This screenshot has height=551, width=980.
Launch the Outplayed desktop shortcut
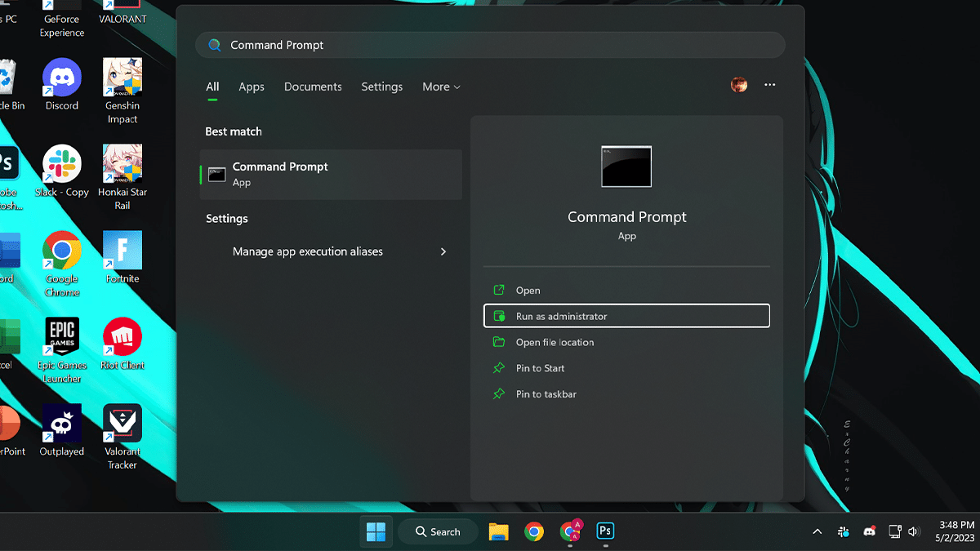62,424
